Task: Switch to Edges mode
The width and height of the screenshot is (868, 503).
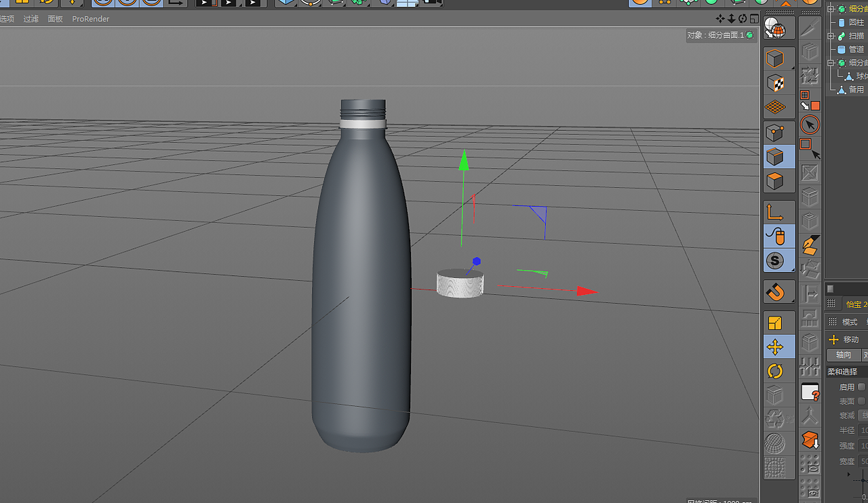Action: coord(775,157)
